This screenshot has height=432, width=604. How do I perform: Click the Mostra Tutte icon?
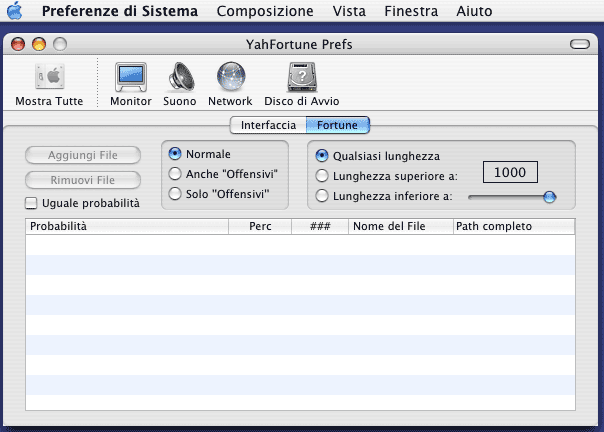click(50, 79)
